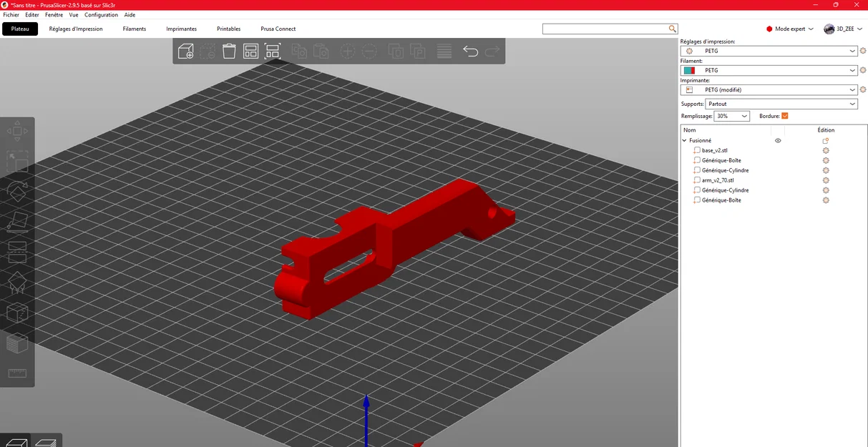
Task: Switch to Réglages d'Impression tab
Action: [76, 29]
